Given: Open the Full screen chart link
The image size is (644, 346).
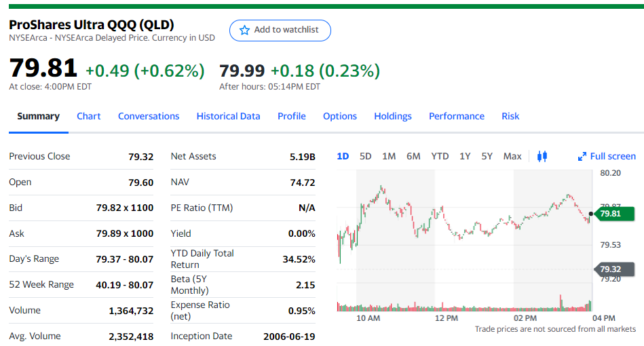Looking at the screenshot, I should (607, 156).
